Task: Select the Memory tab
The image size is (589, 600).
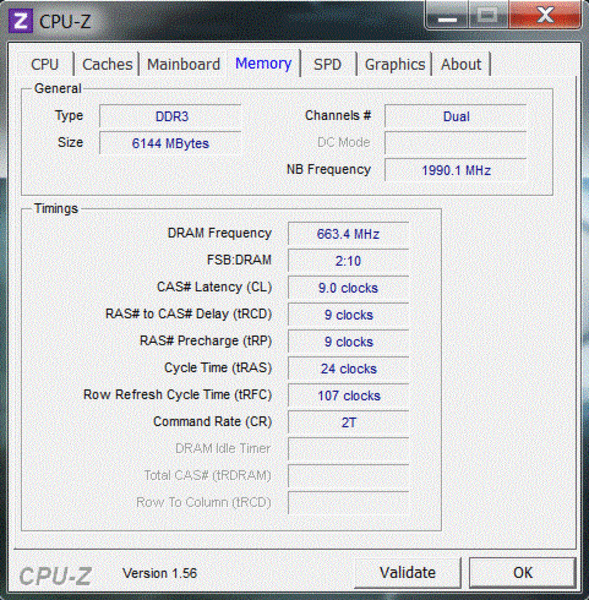Action: coord(263,63)
